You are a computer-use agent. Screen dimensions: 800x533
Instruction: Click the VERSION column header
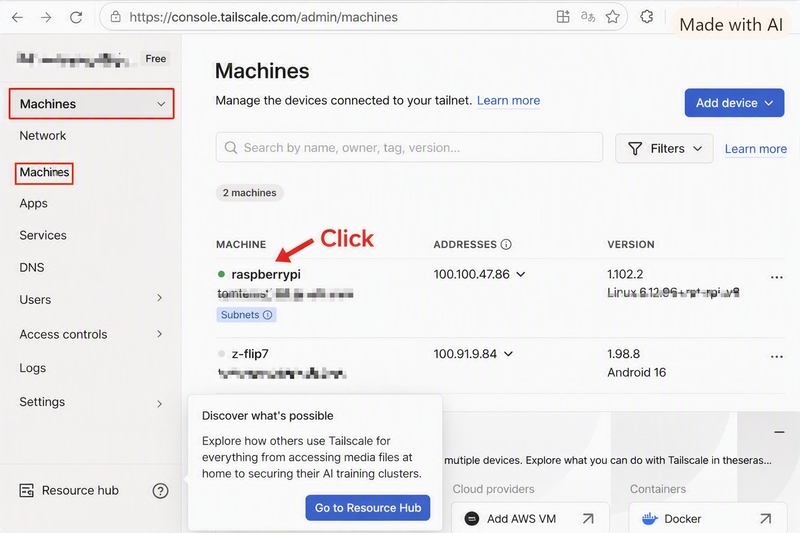pyautogui.click(x=631, y=244)
